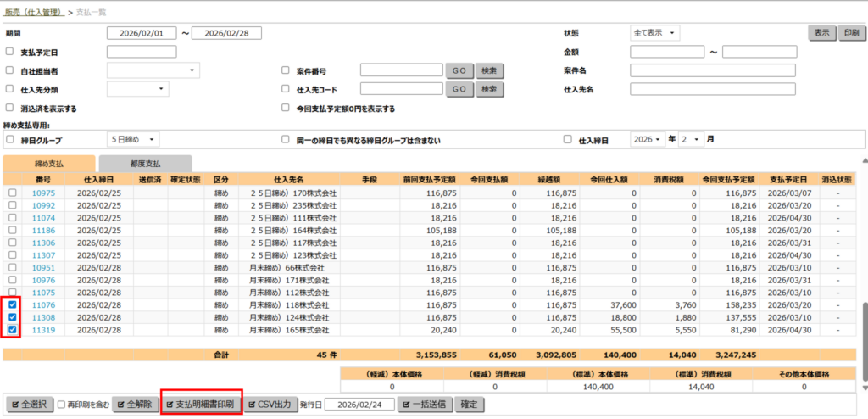The height and width of the screenshot is (419, 868).
Task: Click the 全選択 button with check icon
Action: pos(30,405)
